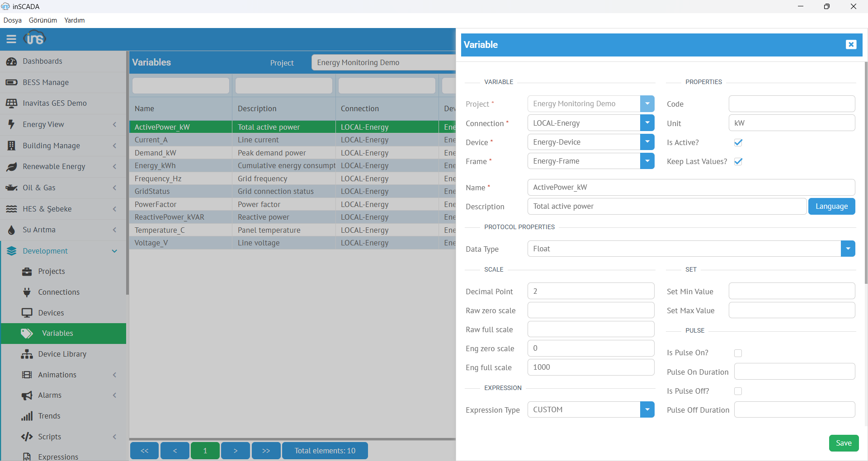Open the Görünüm menu
The height and width of the screenshot is (461, 868).
click(43, 20)
